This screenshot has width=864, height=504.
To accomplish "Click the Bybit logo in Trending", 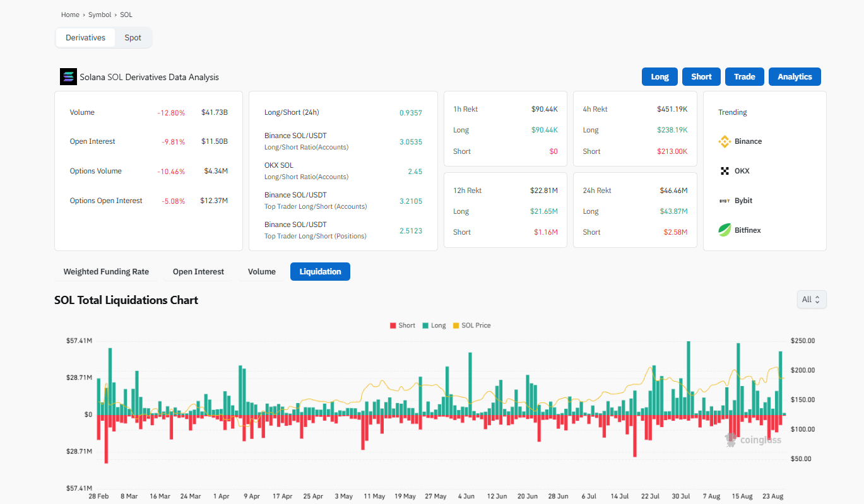I will pyautogui.click(x=725, y=201).
